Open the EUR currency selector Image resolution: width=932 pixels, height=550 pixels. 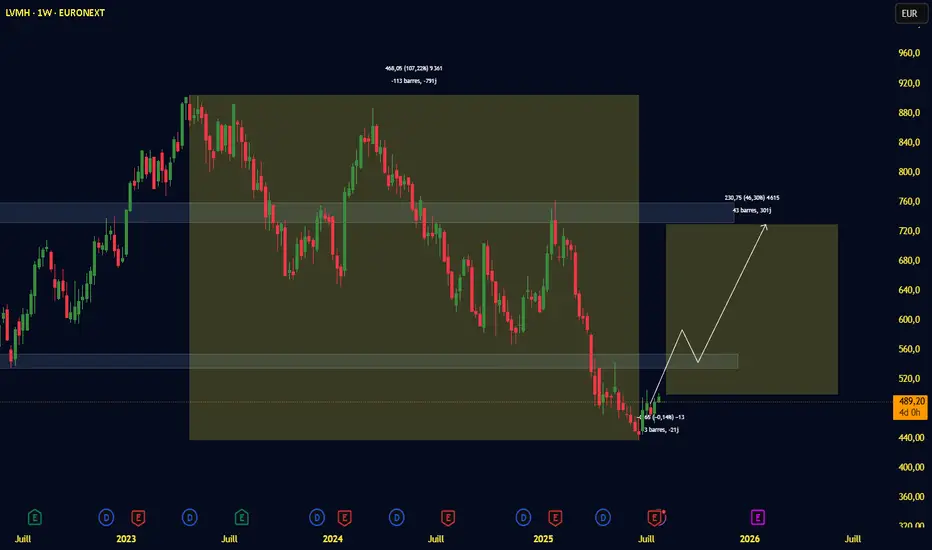pos(910,13)
